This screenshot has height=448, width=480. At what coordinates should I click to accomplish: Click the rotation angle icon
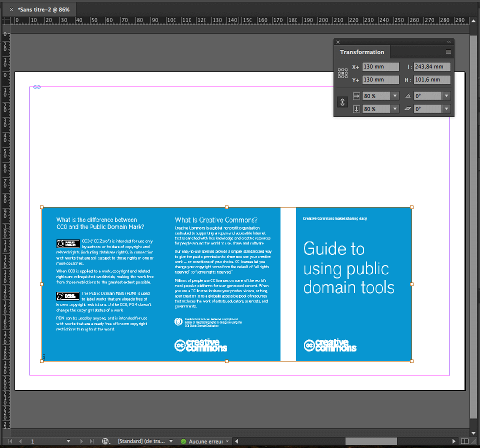coord(408,96)
